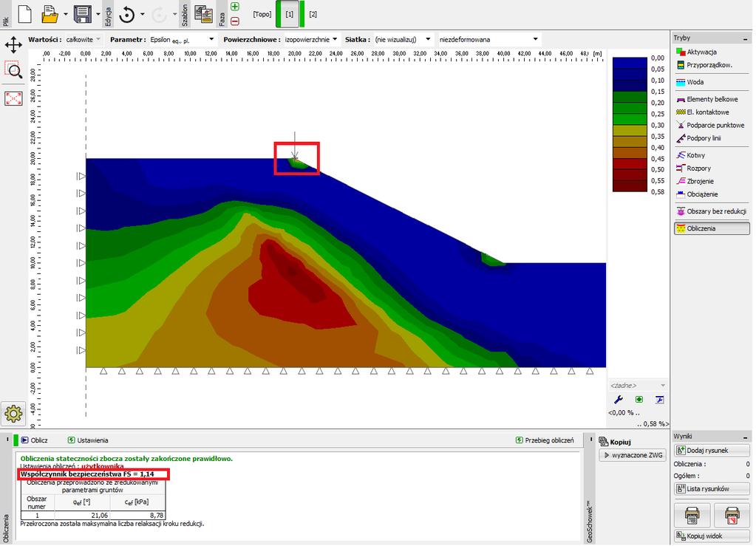The height and width of the screenshot is (546, 756).
Task: Click wyznaczone ZWG button
Action: tap(633, 455)
